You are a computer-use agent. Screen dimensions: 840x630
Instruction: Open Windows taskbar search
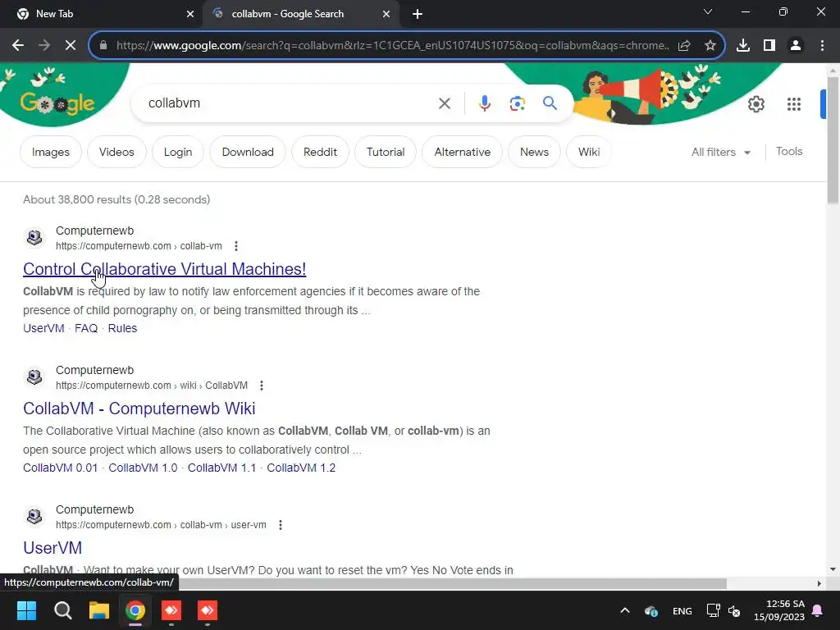pyautogui.click(x=62, y=610)
